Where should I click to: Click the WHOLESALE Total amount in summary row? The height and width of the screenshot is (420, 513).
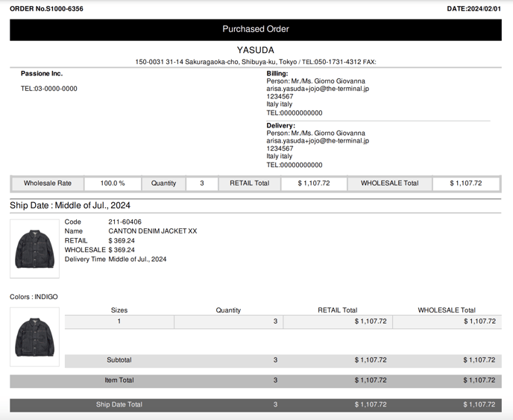coord(465,183)
